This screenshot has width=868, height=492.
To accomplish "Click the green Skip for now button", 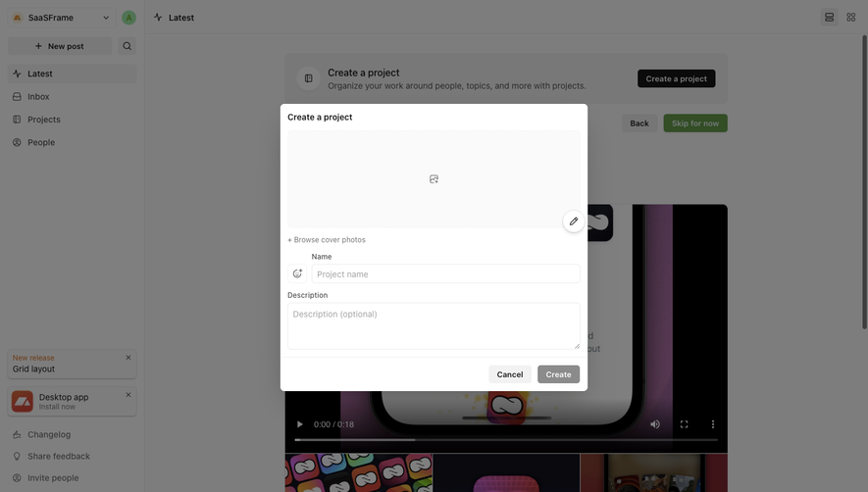I will (695, 123).
